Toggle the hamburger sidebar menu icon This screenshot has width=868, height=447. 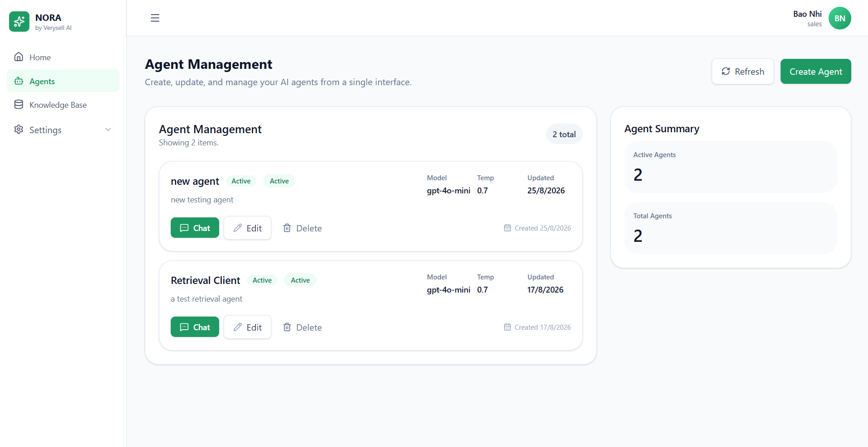tap(155, 18)
